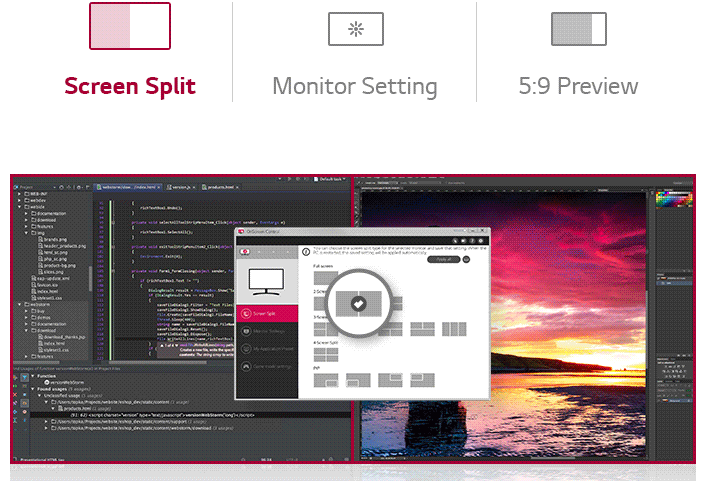The width and height of the screenshot is (703, 481).
Task: Select versionWebStorm function entry
Action: pos(64,382)
